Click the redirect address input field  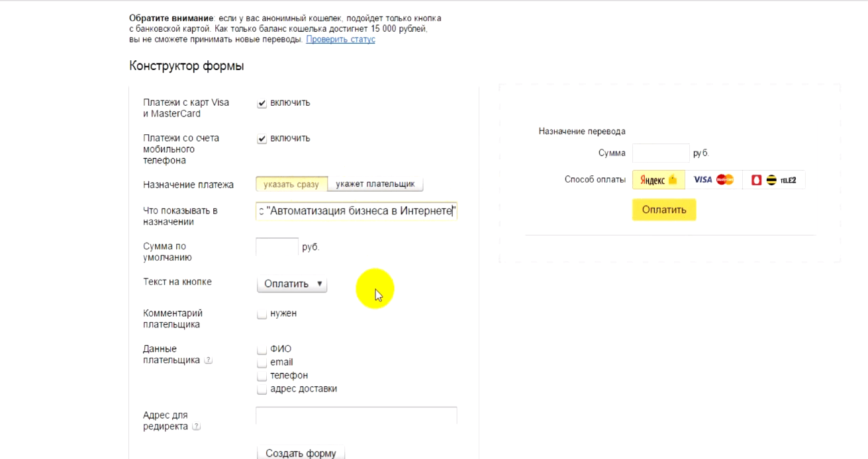(x=356, y=415)
